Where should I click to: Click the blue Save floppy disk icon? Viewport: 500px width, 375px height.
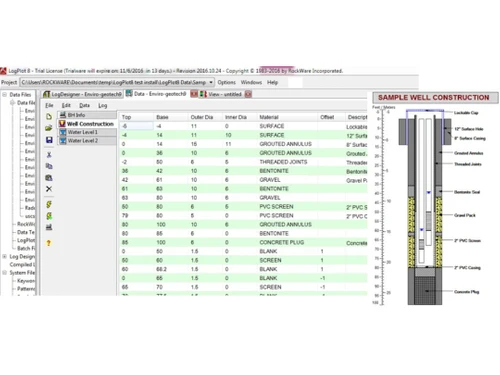click(49, 140)
